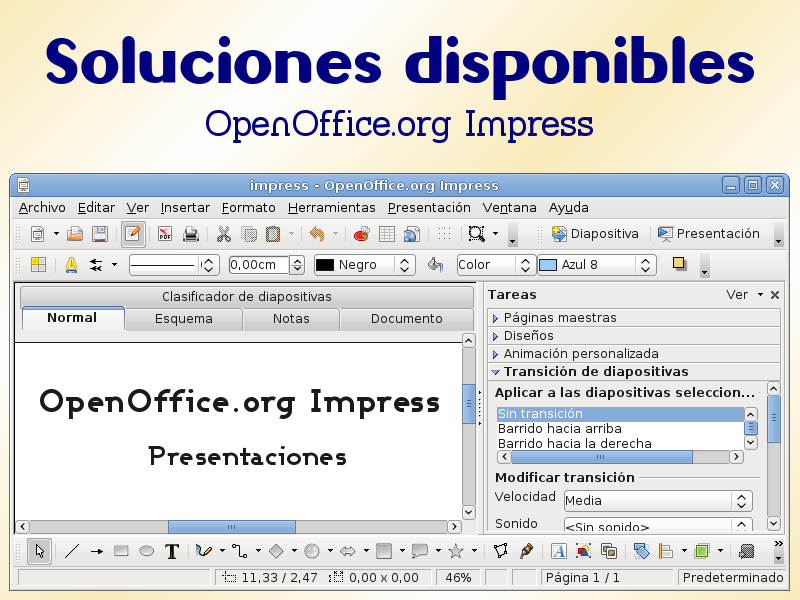Pick the Line drawing tool

point(72,551)
